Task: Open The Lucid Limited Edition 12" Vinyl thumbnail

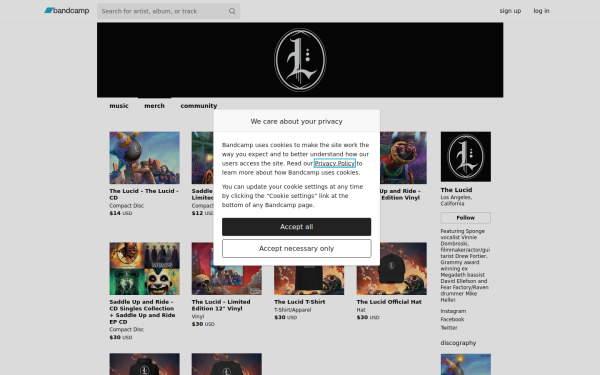Action: point(227,280)
